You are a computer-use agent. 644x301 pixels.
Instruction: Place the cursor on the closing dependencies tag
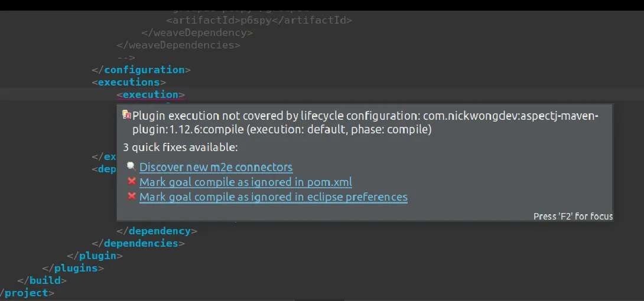(138, 243)
